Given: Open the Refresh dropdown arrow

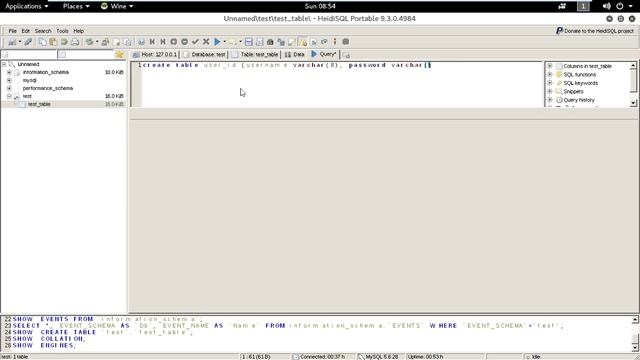Looking at the screenshot, I should point(97,42).
